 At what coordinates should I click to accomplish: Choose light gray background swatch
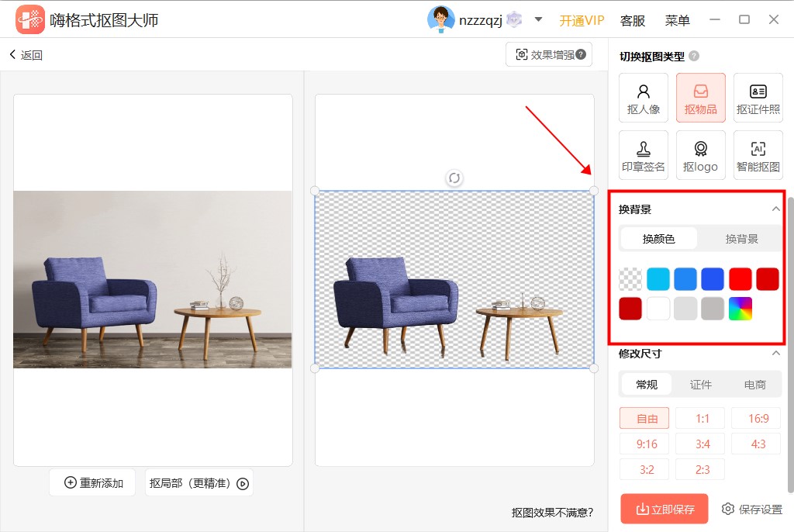[685, 309]
